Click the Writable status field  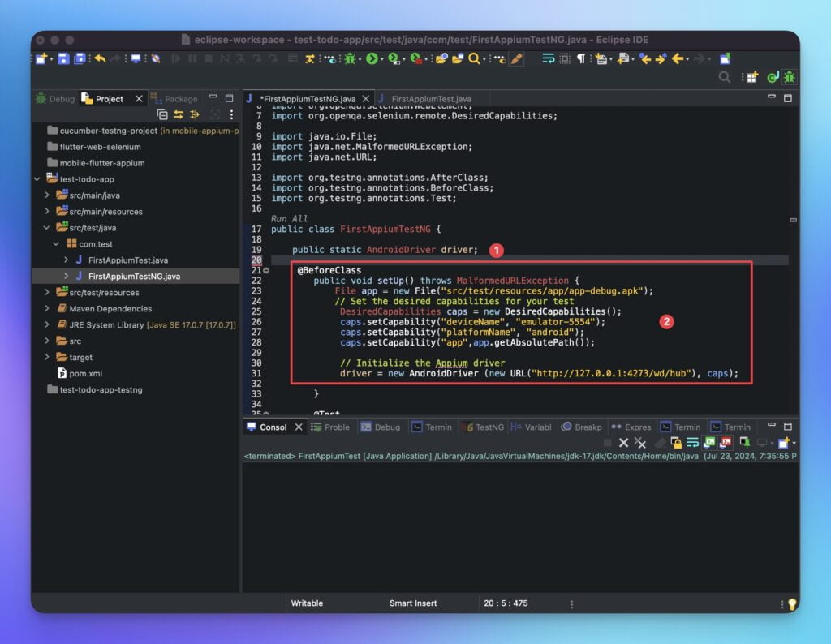(307, 603)
